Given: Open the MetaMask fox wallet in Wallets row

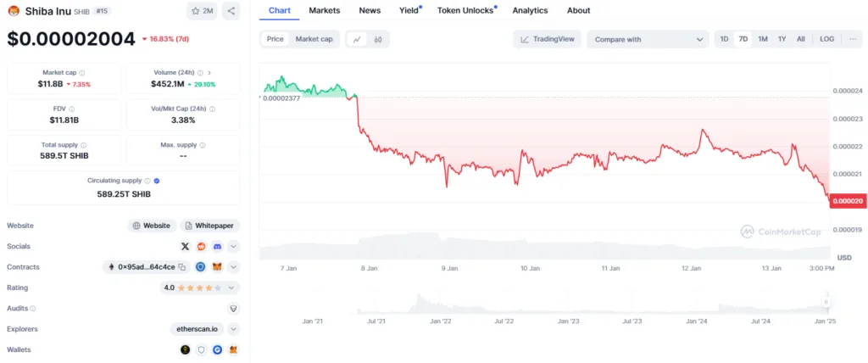Looking at the screenshot, I should point(234,349).
